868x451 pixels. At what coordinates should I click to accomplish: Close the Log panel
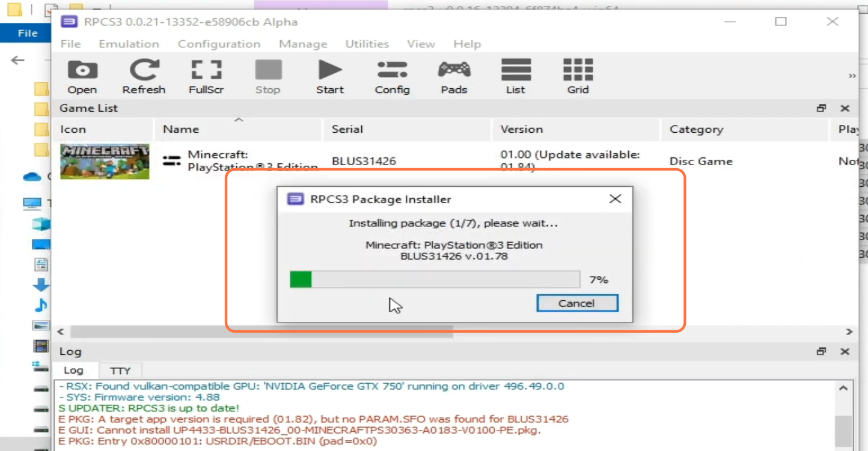click(x=845, y=351)
